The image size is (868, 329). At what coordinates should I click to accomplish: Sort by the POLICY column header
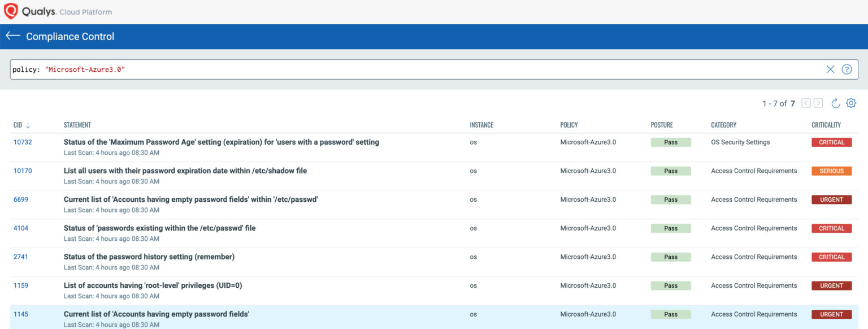pyautogui.click(x=568, y=125)
